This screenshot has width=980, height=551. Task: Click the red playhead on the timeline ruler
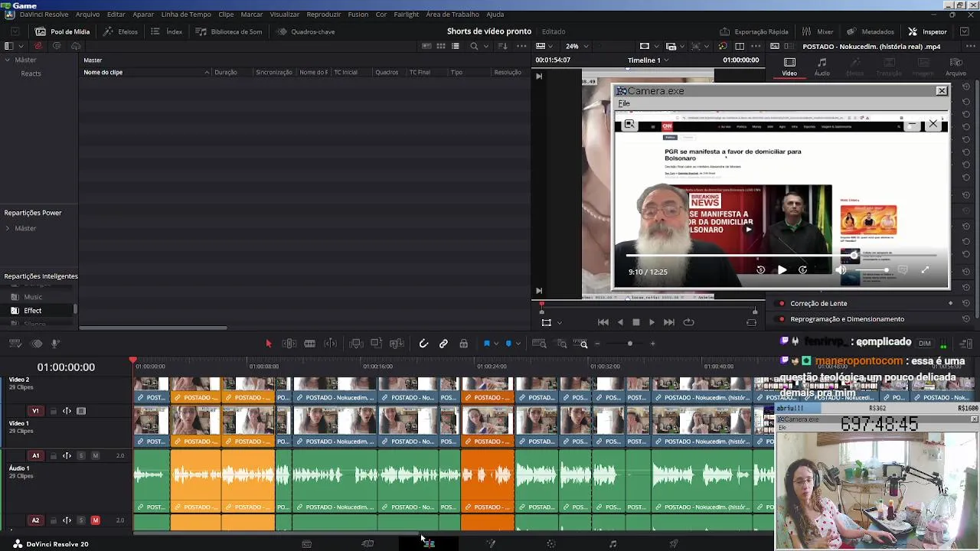coord(133,360)
